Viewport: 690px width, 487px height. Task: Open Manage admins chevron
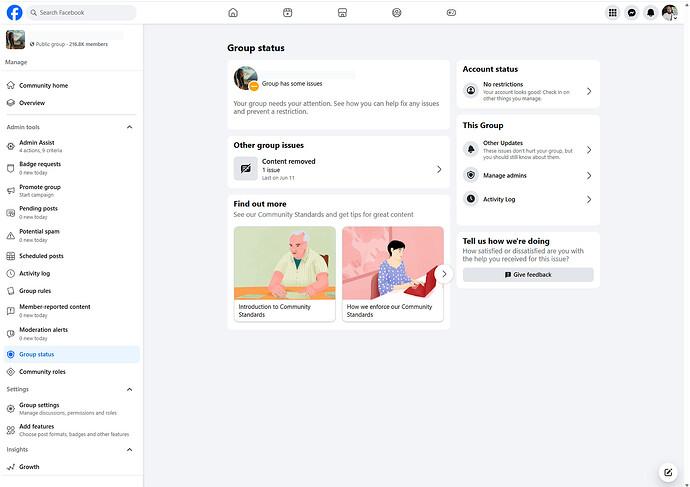coord(589,176)
